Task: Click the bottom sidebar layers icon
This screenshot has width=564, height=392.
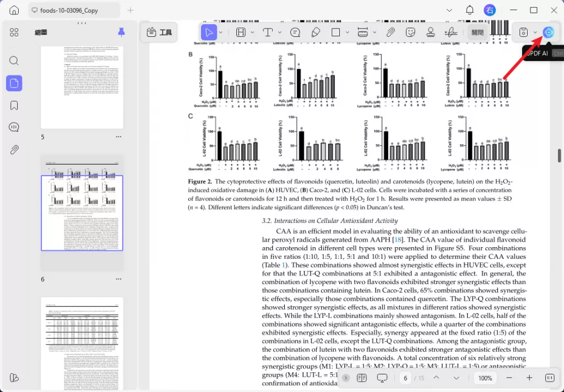Action: [x=14, y=378]
